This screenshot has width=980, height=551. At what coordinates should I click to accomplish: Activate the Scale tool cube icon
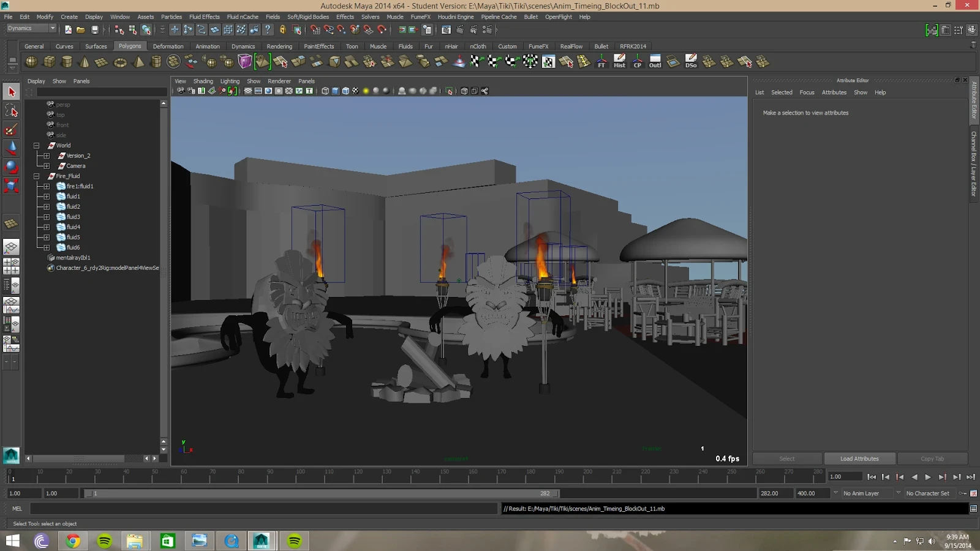point(11,185)
